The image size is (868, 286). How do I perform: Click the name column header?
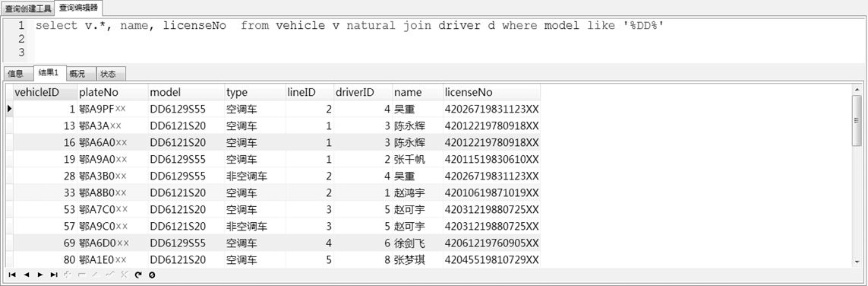coord(418,93)
